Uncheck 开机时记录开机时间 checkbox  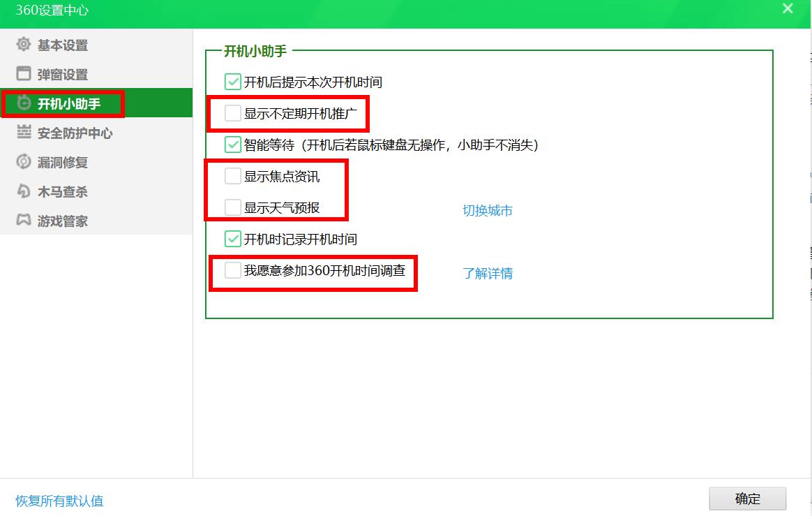pyautogui.click(x=232, y=239)
